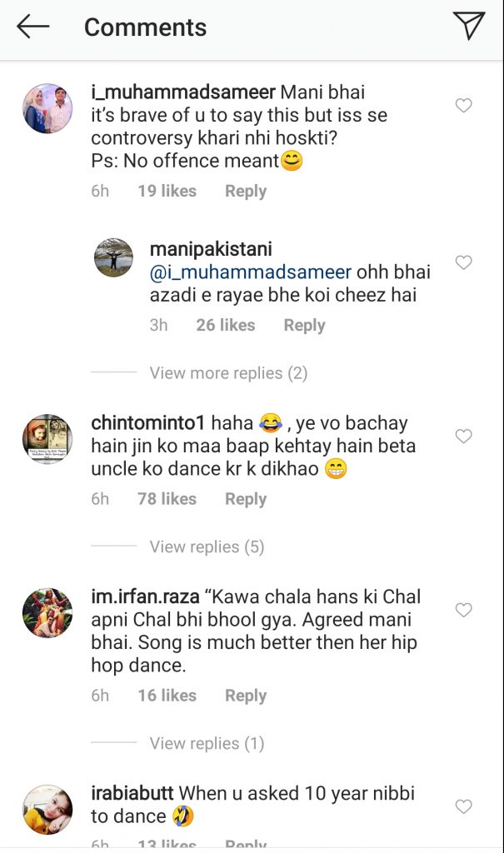Viewport: 504px width, 853px height.
Task: Reply to i_muhammadsameer's comment
Action: coord(246,191)
